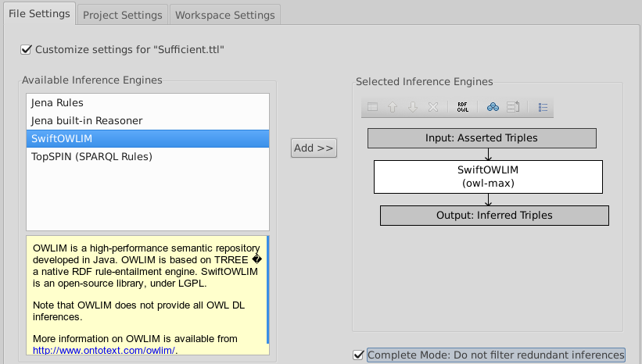Select the File Settings tab
This screenshot has width=642, height=364.
pyautogui.click(x=39, y=14)
